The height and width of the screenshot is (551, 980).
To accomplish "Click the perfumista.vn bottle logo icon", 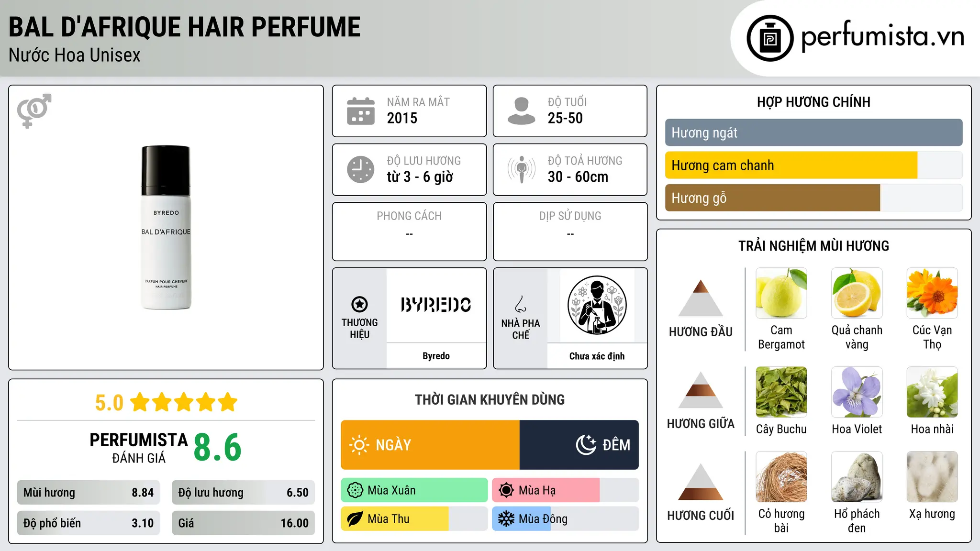I will 770,38.
